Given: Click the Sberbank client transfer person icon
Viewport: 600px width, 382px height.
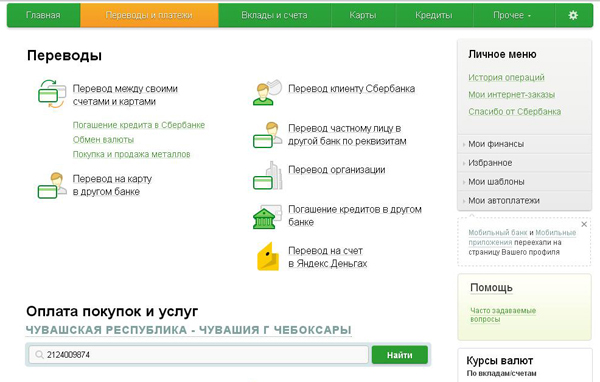Looking at the screenshot, I should click(x=267, y=92).
